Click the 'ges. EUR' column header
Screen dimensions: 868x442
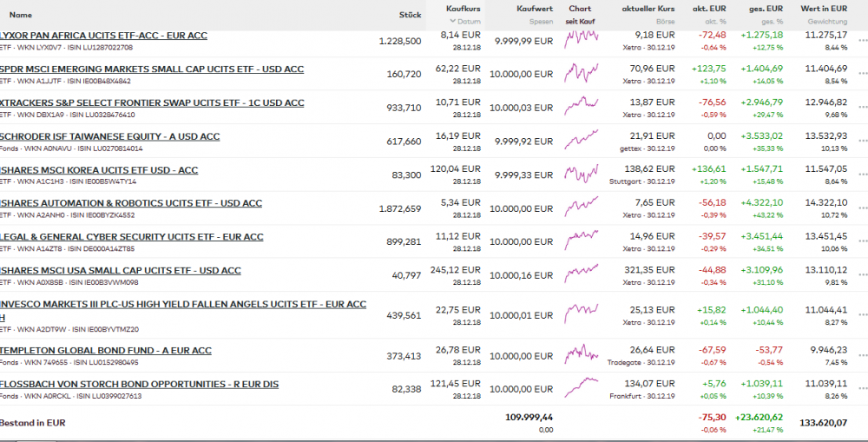[x=765, y=9]
